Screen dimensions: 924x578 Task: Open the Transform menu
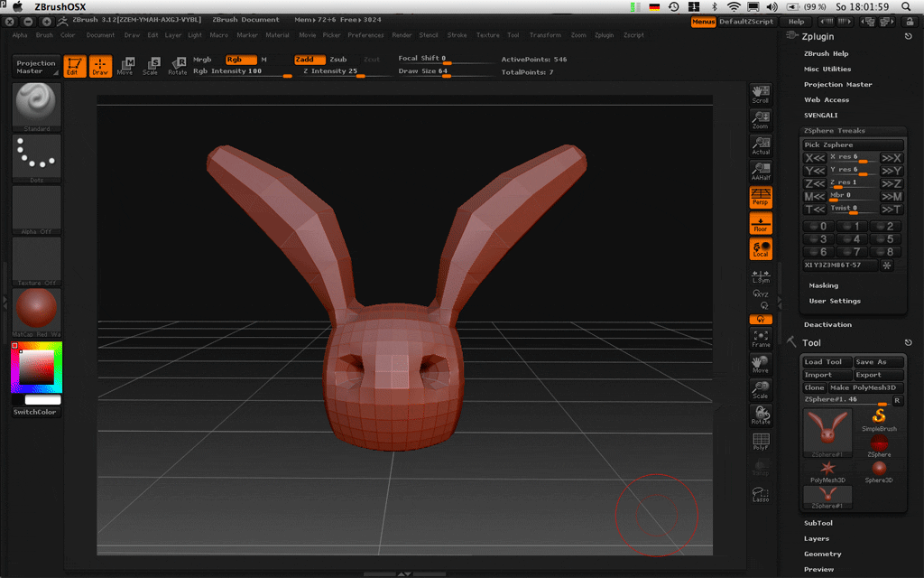coord(545,35)
